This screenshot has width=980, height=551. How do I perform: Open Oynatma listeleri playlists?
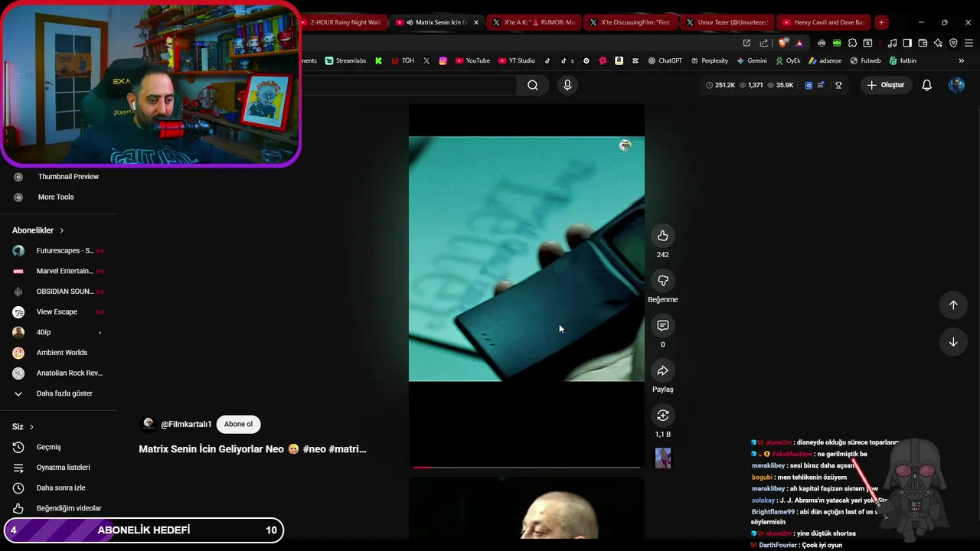[60, 468]
